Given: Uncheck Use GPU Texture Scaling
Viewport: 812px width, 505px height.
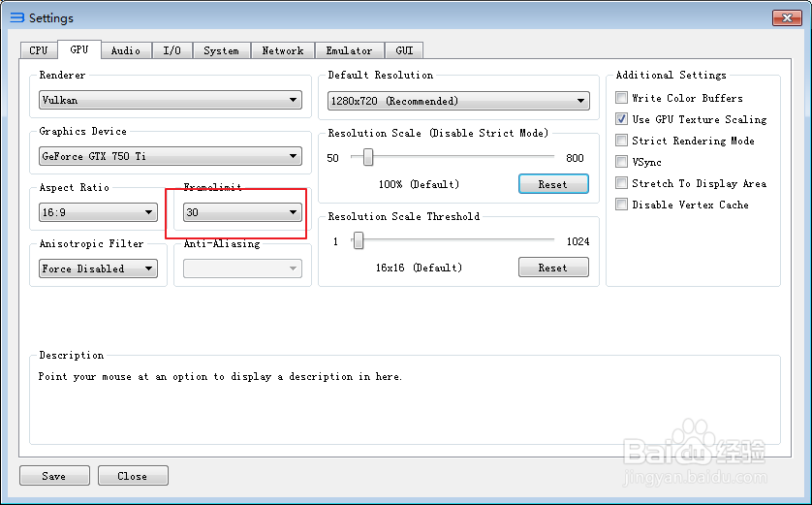Looking at the screenshot, I should point(621,119).
